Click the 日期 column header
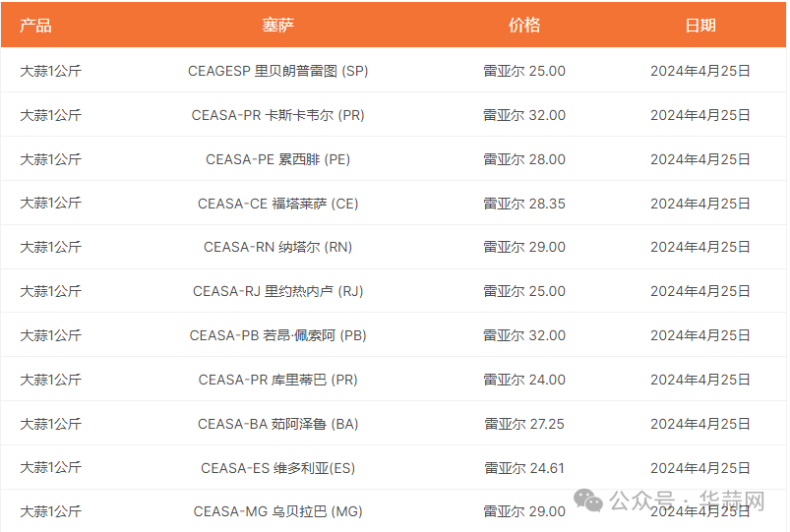Viewport: 790px width, 532px height. [x=700, y=26]
